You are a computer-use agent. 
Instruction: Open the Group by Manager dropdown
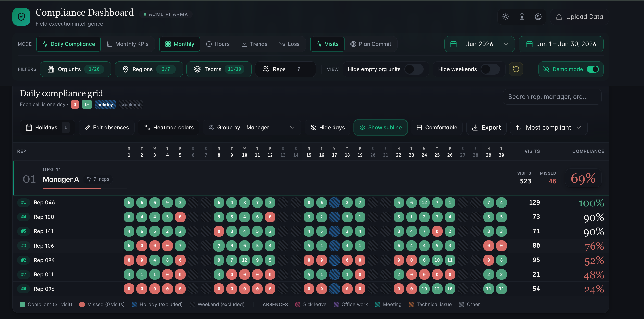(x=252, y=127)
